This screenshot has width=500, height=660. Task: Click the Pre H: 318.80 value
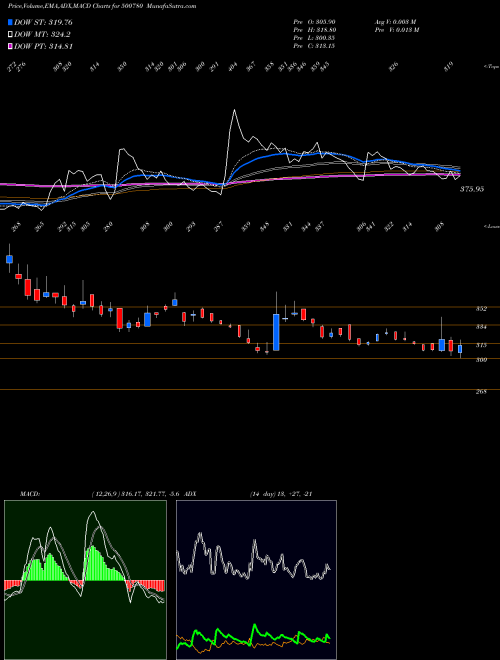314,30
